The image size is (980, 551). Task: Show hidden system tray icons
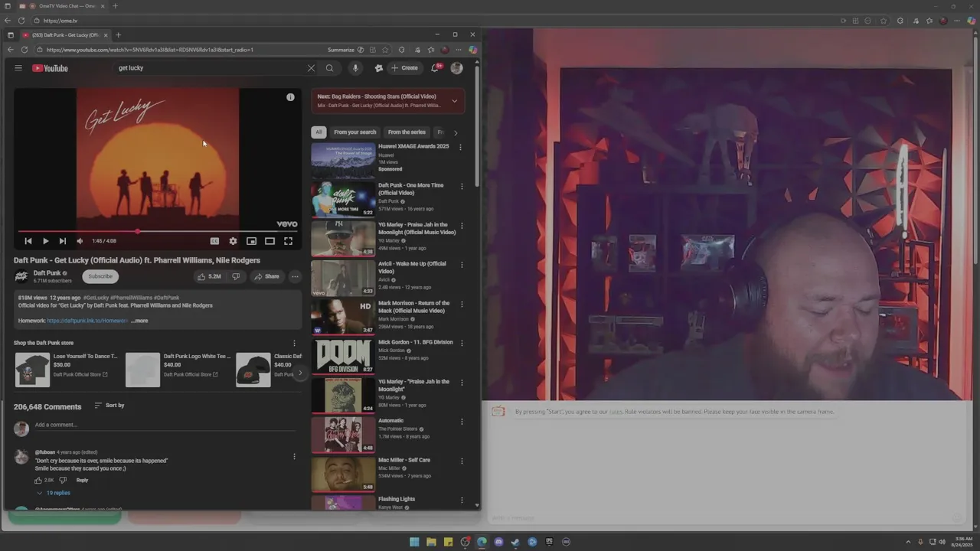[908, 542]
